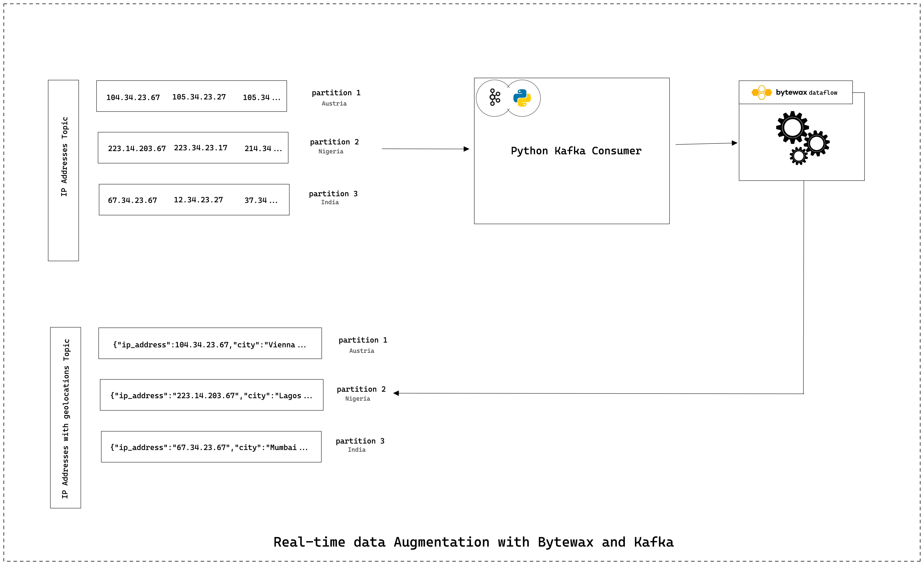Click 'Austria' under top partition 1
The width and height of the screenshot is (924, 565).
click(334, 103)
